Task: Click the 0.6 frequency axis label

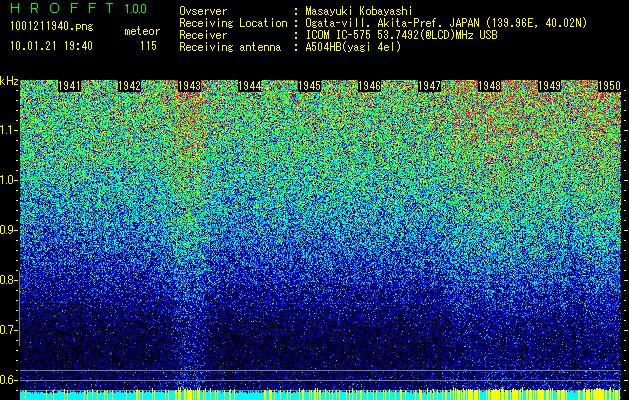Action: 8,380
